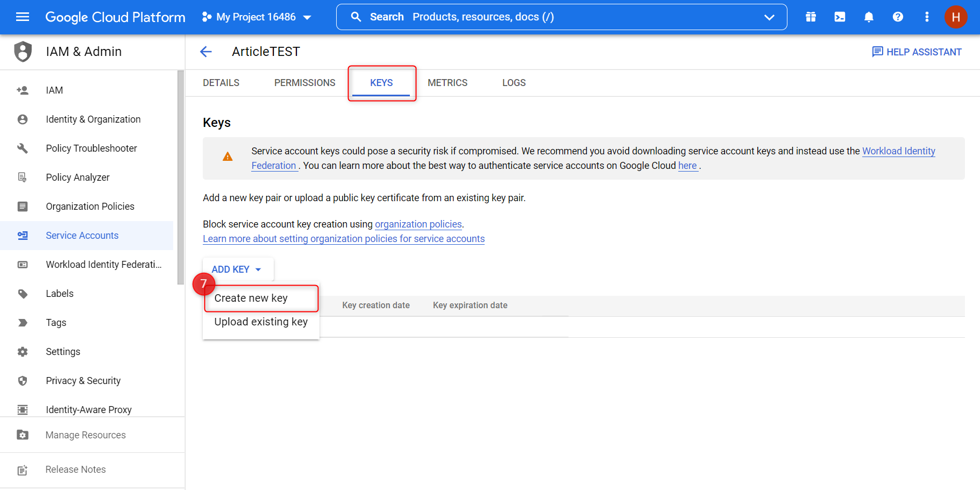Click the sidebar vertical scrollbar

[181, 177]
